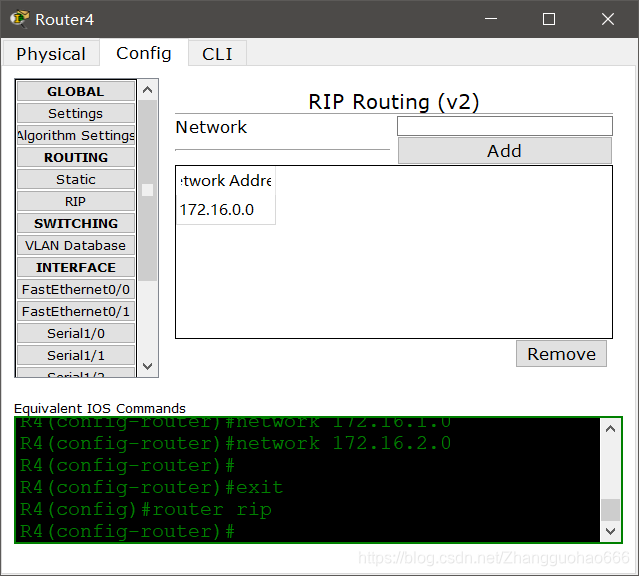
Task: Select the Config tab
Action: point(143,53)
